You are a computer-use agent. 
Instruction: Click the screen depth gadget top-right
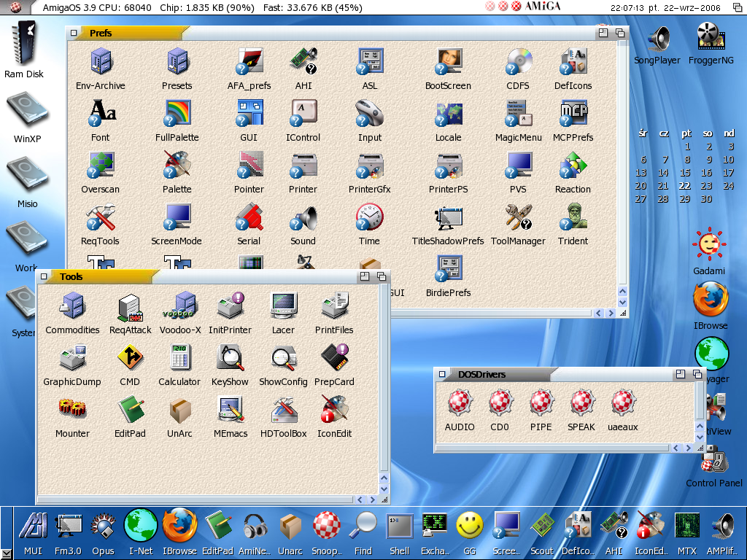coord(738,7)
